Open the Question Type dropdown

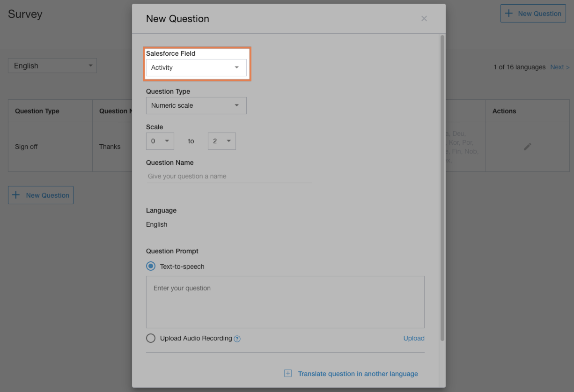196,105
